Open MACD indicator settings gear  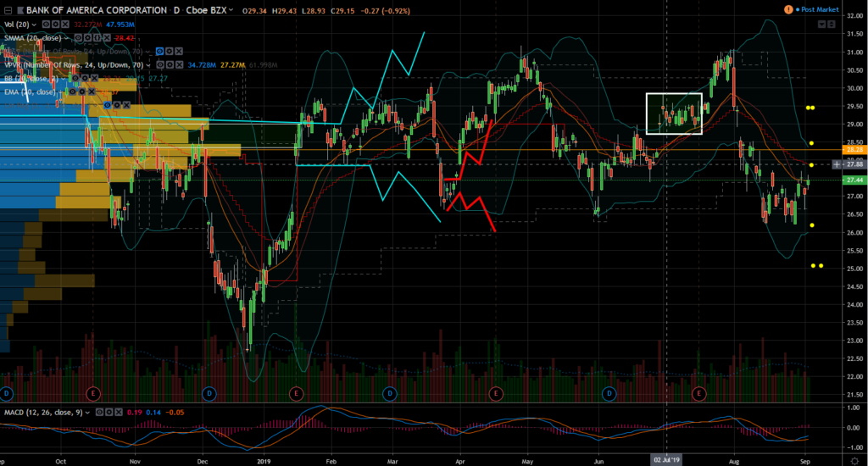click(x=109, y=413)
